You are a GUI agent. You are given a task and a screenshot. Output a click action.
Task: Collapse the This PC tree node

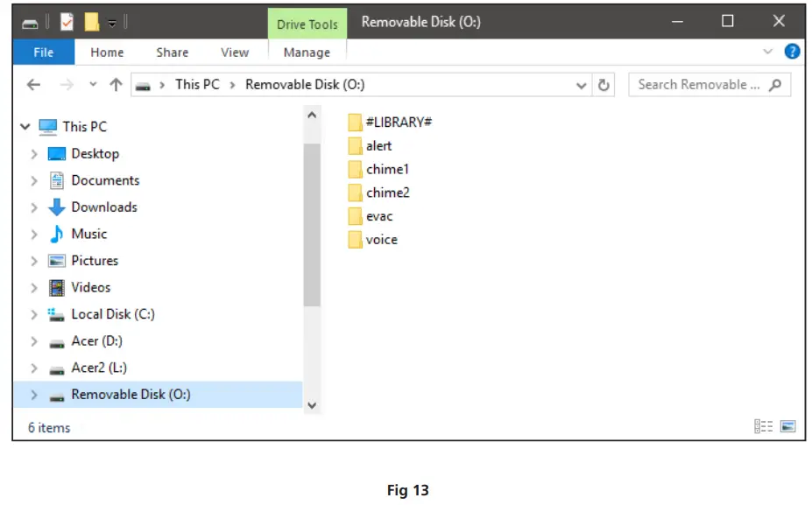click(25, 126)
